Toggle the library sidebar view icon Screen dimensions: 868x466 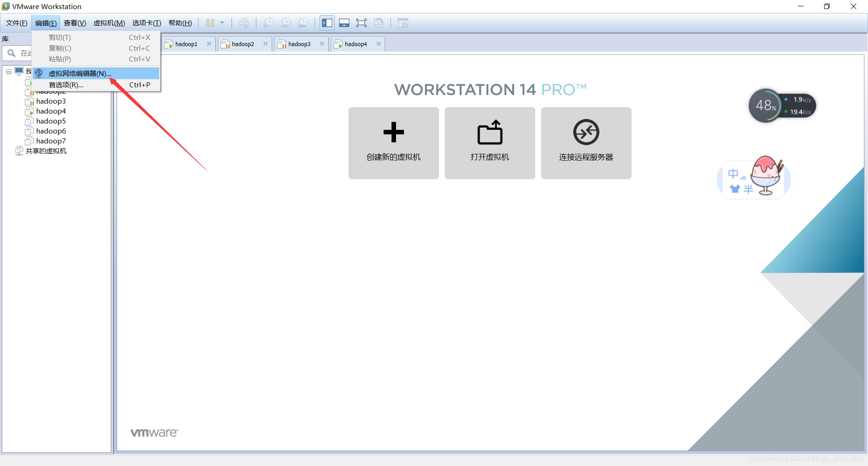(327, 23)
